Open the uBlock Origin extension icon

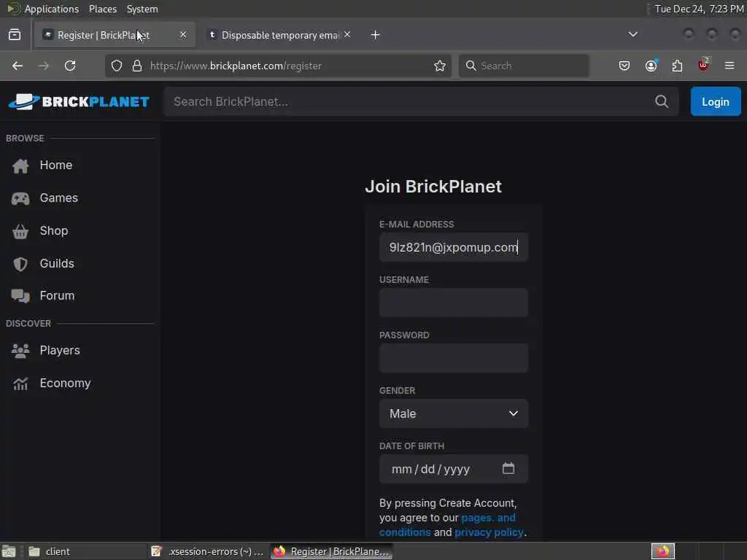pyautogui.click(x=703, y=65)
